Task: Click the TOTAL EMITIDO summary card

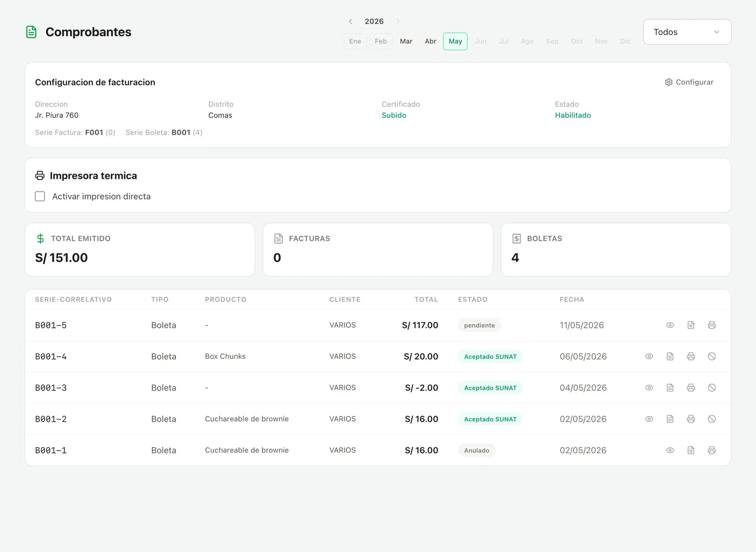Action: (x=140, y=250)
